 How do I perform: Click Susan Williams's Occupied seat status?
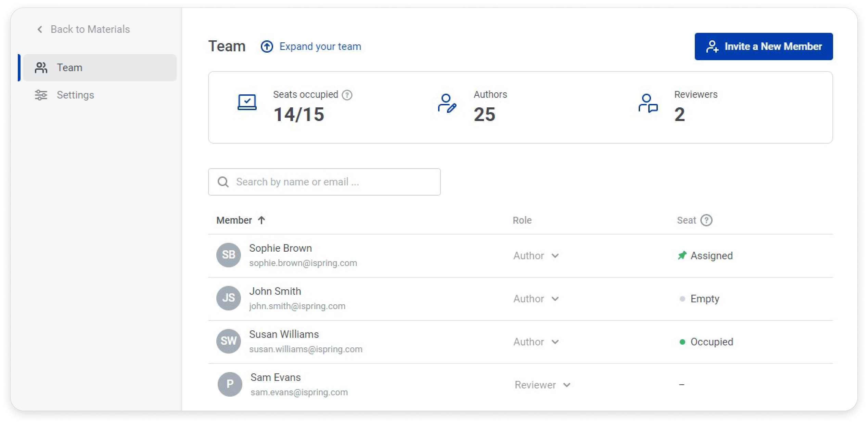[712, 342]
